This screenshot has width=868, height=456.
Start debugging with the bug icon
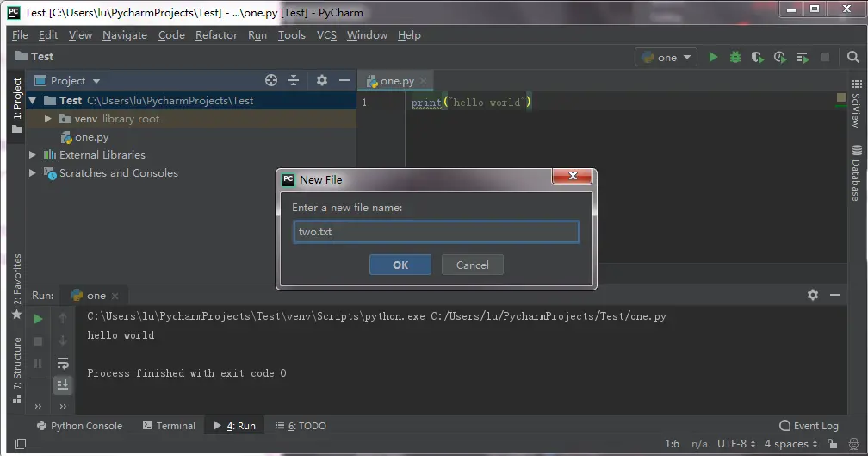click(x=735, y=57)
